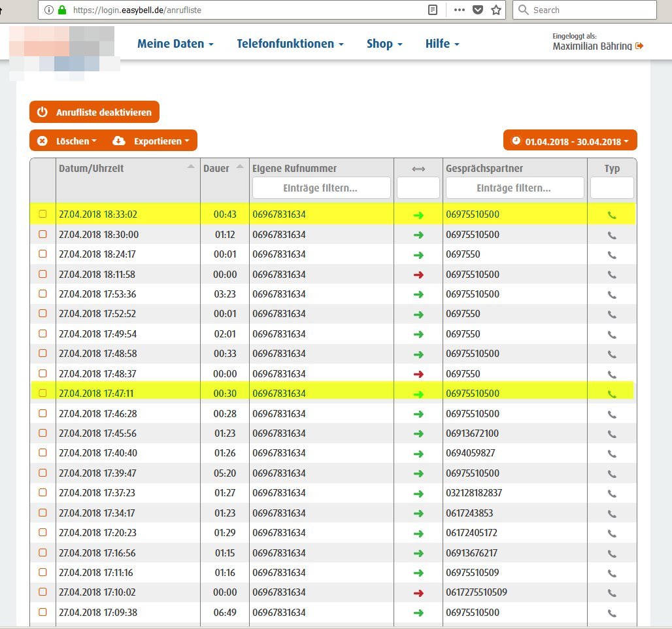This screenshot has height=629, width=672.
Task: Click the Gesprächspartner filter input field
Action: click(514, 188)
